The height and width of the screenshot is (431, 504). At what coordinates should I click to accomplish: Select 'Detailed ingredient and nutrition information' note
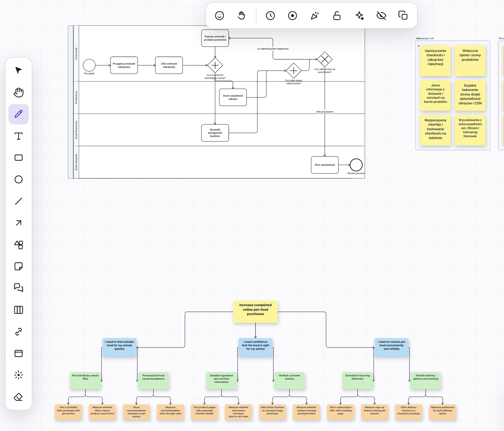click(222, 380)
